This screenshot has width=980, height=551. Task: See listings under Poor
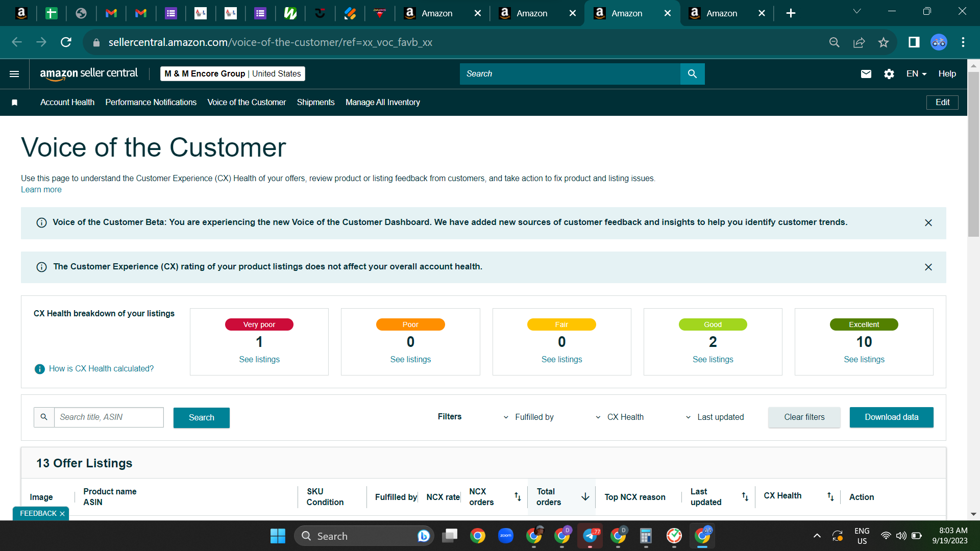pos(410,360)
